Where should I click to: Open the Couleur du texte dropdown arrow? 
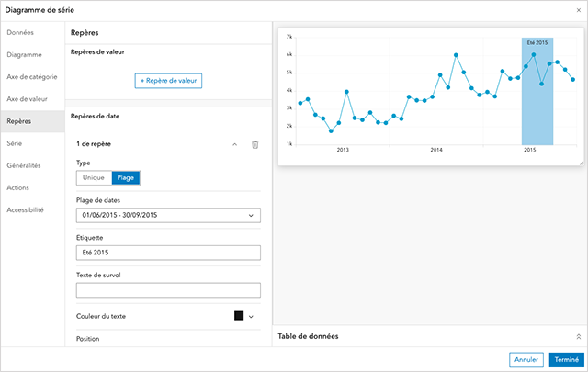pos(251,317)
